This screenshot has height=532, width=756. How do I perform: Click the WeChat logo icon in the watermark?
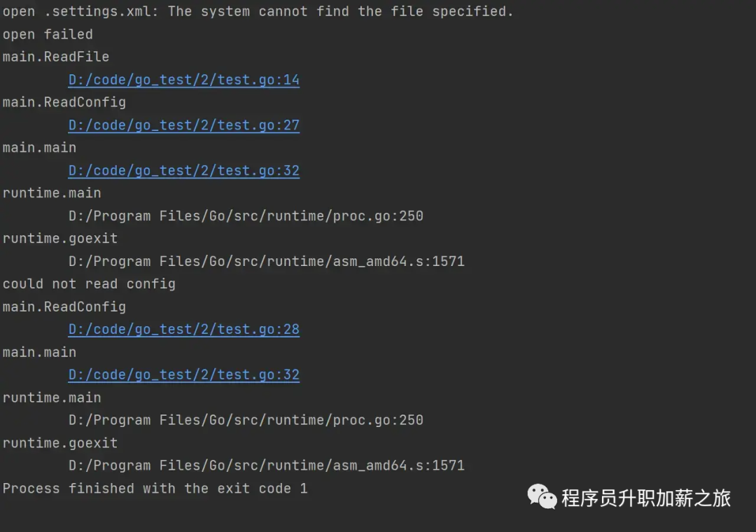pyautogui.click(x=542, y=496)
